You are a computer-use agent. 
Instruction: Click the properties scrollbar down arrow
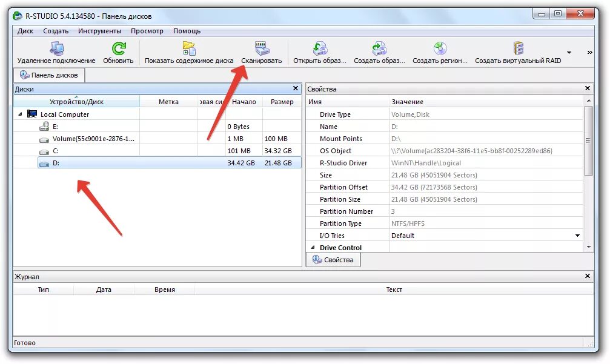tap(589, 247)
